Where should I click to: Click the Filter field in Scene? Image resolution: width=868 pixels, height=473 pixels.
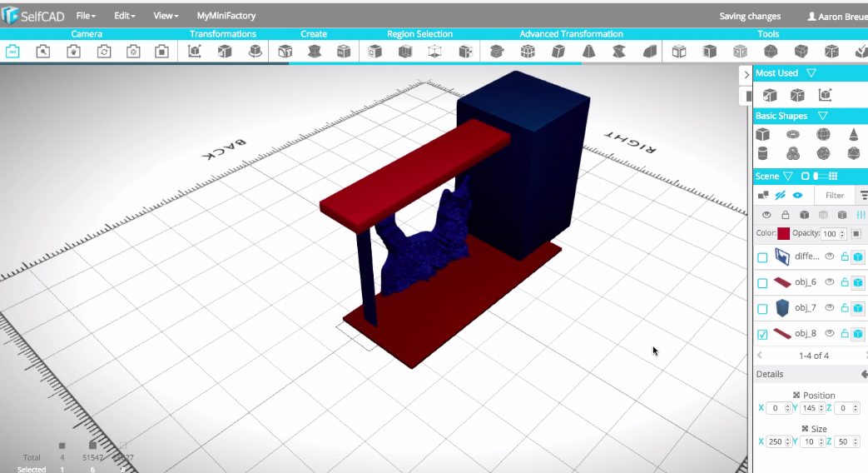835,196
